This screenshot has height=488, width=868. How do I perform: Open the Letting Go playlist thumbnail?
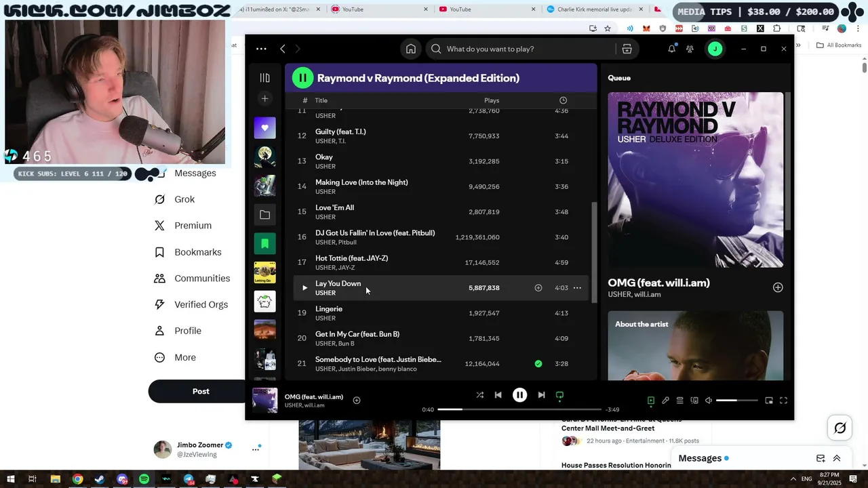(264, 272)
